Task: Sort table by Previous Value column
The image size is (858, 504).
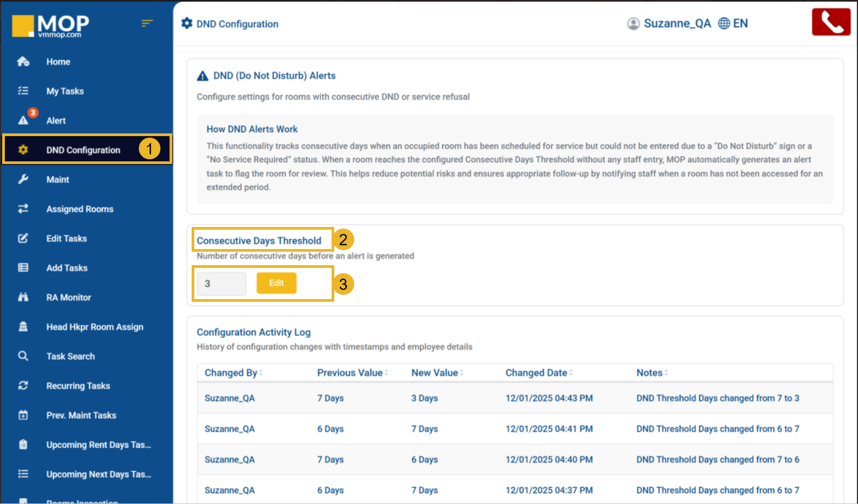Action: coord(352,373)
